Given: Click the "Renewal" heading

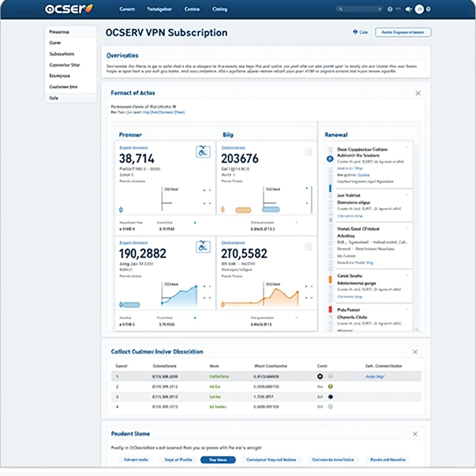Looking at the screenshot, I should 336,135.
